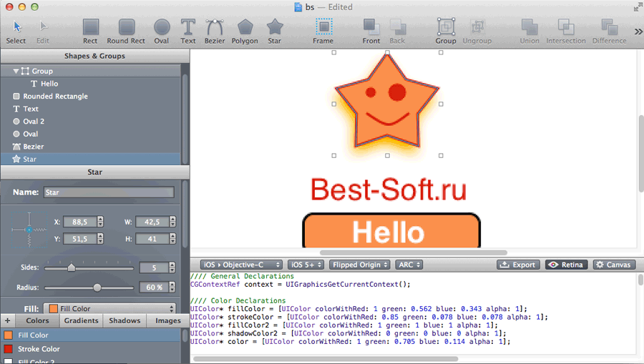Click the Export button
The height and width of the screenshot is (364, 644).
[x=517, y=265]
